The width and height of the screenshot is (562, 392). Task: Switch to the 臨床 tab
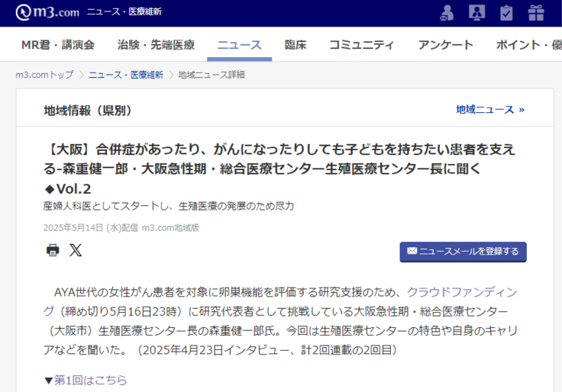[296, 45]
